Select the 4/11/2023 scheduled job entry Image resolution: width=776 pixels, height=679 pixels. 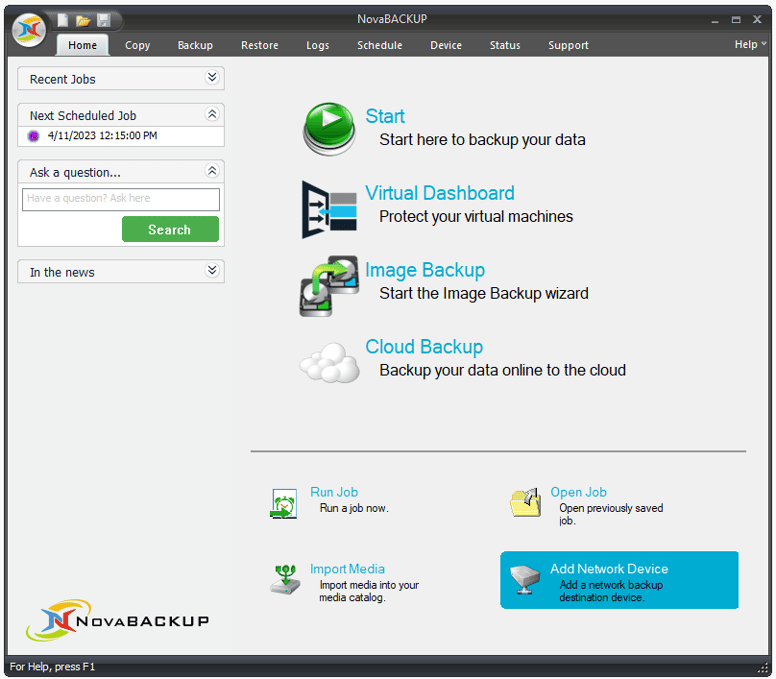click(102, 136)
